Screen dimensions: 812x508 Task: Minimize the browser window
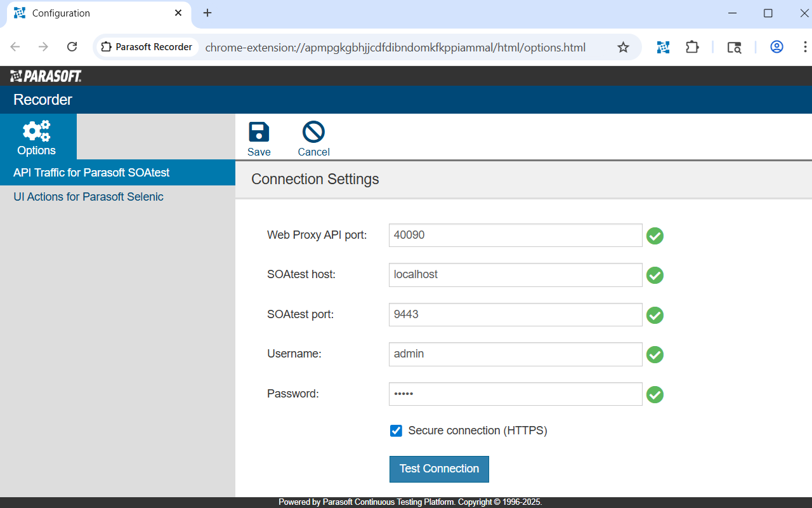click(733, 13)
